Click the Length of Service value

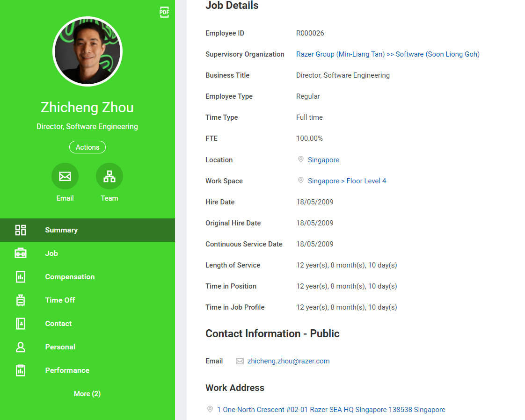coord(347,265)
